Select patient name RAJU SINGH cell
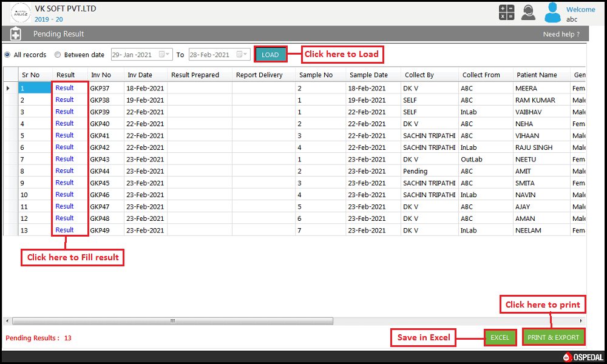 pyautogui.click(x=541, y=147)
